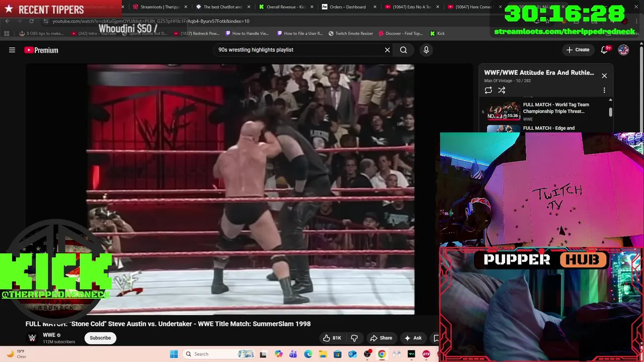The width and height of the screenshot is (644, 362).
Task: Reload the page
Action: (x=31, y=21)
